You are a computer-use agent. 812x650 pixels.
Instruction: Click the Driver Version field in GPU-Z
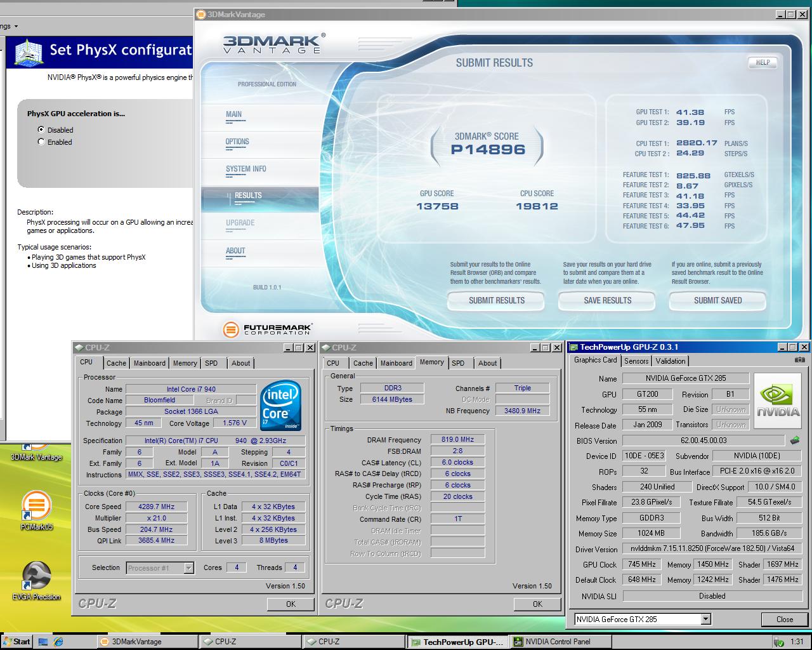[712, 548]
